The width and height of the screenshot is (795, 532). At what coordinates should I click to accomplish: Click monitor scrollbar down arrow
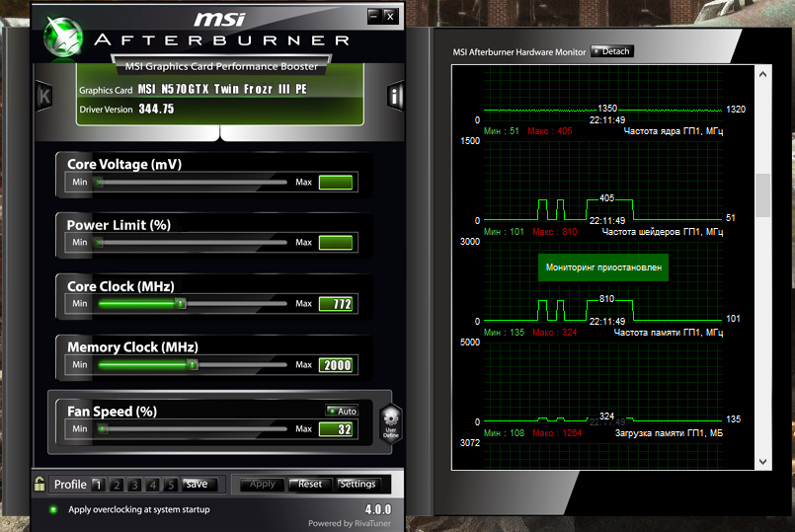tap(763, 462)
